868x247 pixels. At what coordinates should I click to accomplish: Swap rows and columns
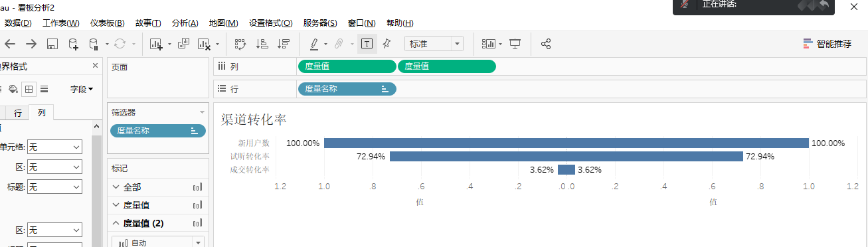pos(241,44)
